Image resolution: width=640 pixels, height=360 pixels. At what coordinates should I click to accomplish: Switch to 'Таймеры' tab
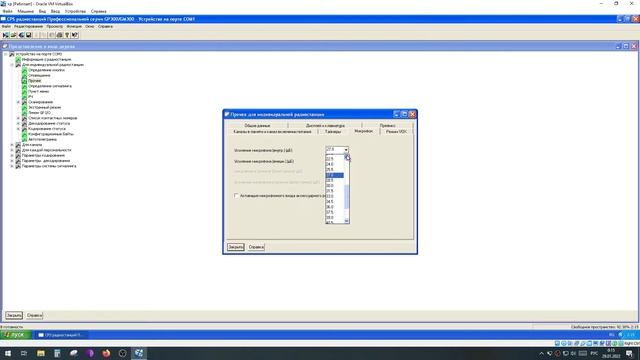(333, 132)
